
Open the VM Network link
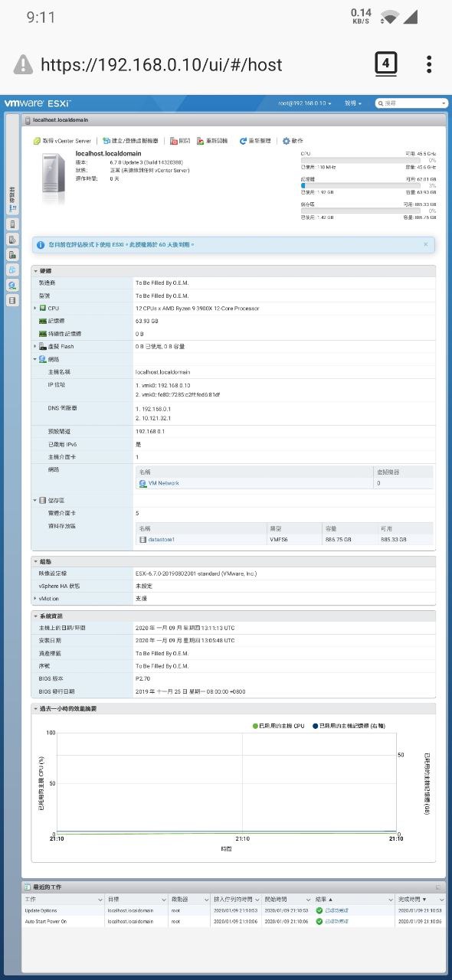[163, 483]
